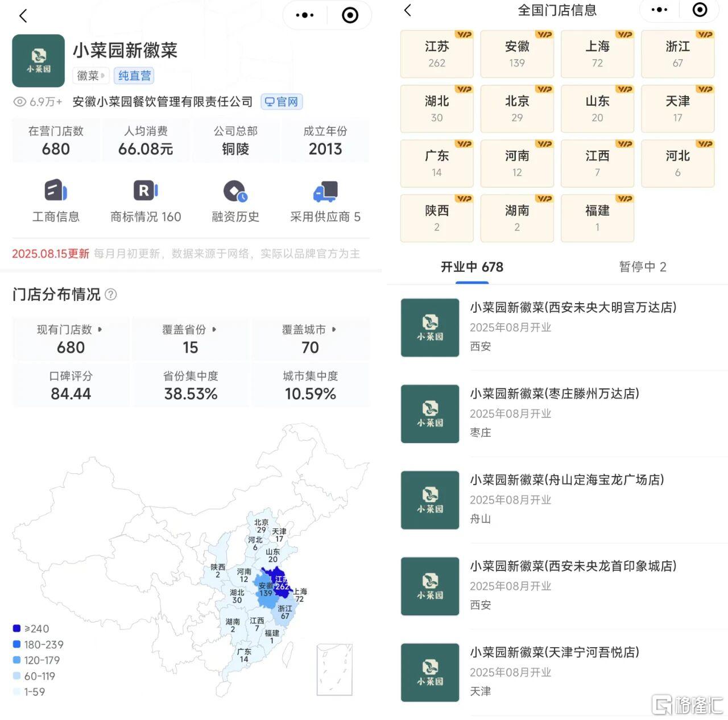Tap 安徽 139 region on the map
The image size is (728, 720).
[266, 591]
